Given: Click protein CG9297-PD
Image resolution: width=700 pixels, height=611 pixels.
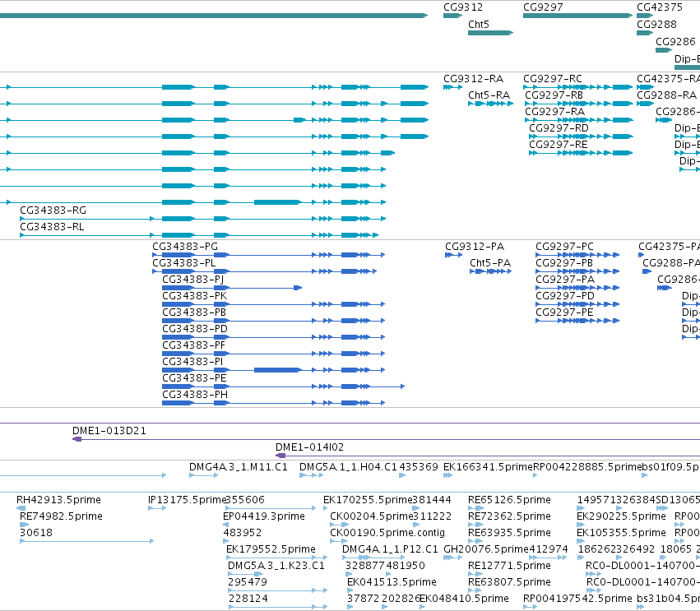Looking at the screenshot, I should (x=577, y=304).
